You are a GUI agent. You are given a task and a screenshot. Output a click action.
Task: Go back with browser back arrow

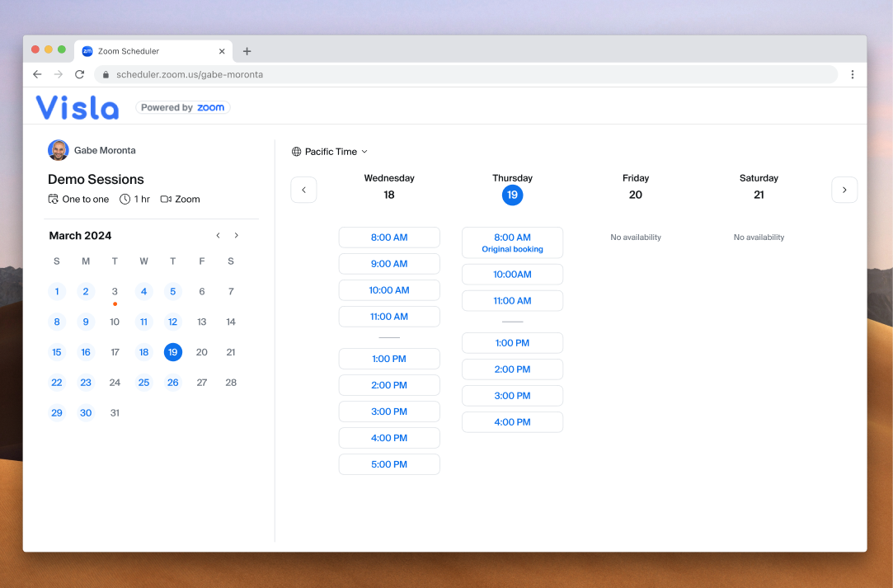click(37, 75)
